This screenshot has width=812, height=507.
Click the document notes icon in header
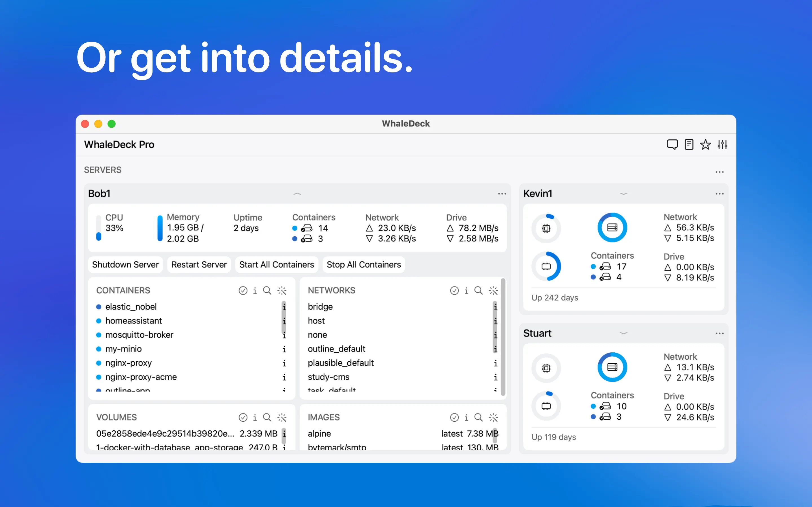point(689,144)
